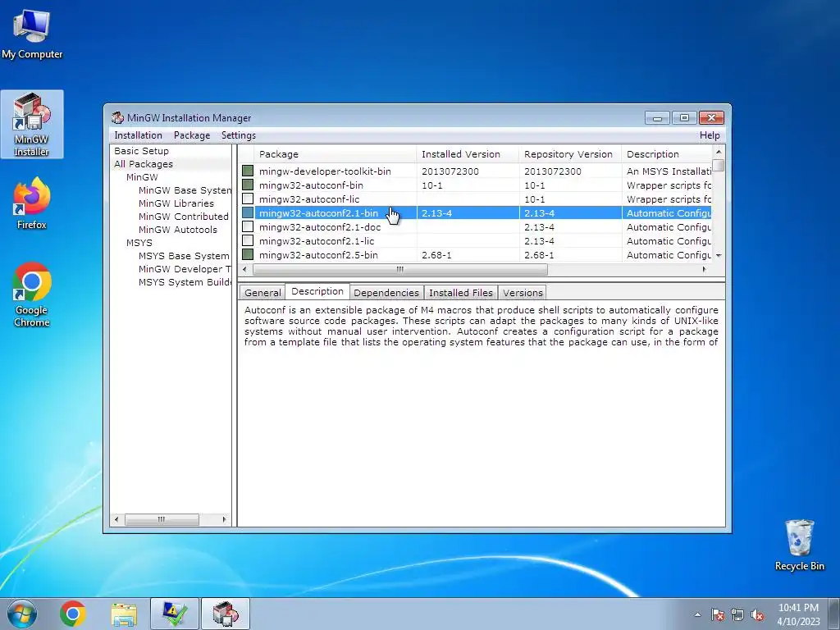Open Windows Explorer from the taskbar
Screen dimensions: 840x630
(124, 614)
